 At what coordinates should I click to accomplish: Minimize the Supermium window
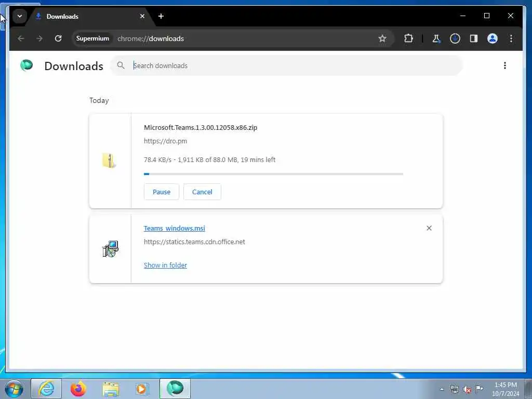coord(463,16)
